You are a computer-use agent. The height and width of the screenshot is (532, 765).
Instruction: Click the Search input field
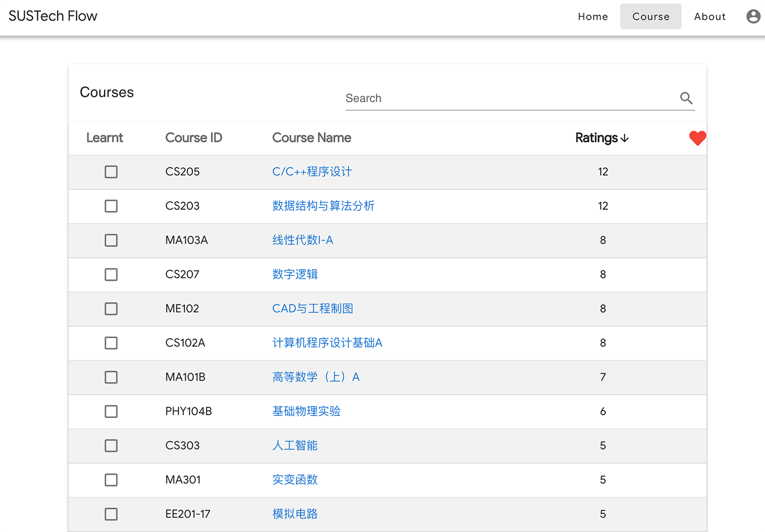coord(493,98)
